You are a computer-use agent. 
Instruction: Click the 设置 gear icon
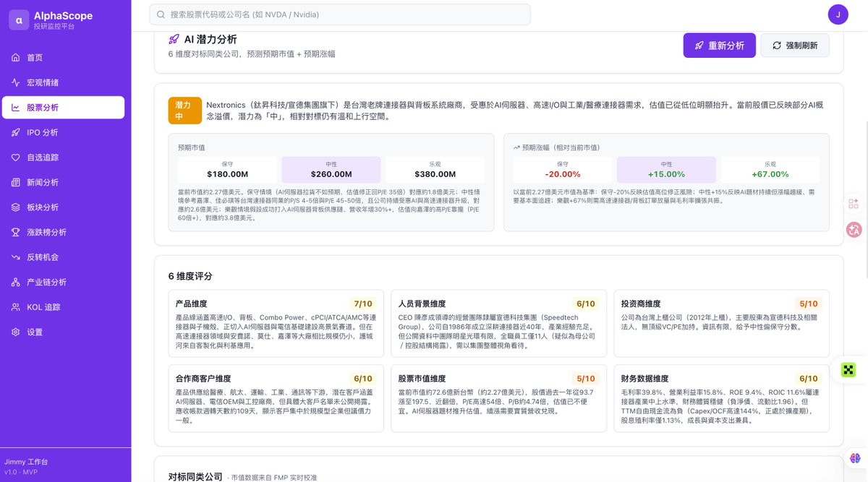(15, 332)
